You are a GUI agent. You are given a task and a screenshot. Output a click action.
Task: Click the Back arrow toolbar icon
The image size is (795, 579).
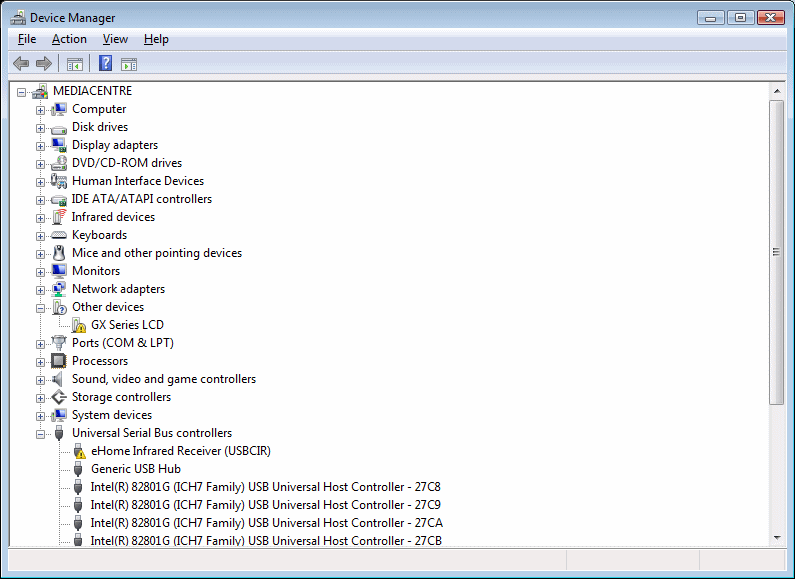[21, 64]
